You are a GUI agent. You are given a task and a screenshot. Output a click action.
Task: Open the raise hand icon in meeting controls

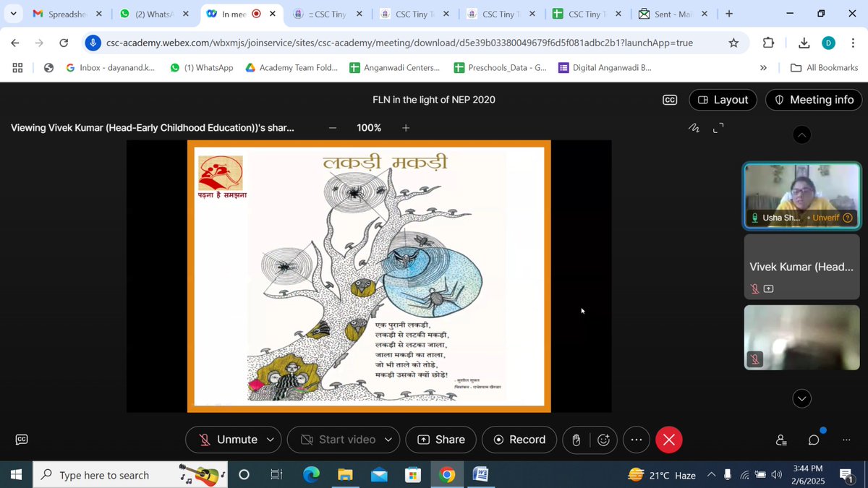tap(576, 440)
